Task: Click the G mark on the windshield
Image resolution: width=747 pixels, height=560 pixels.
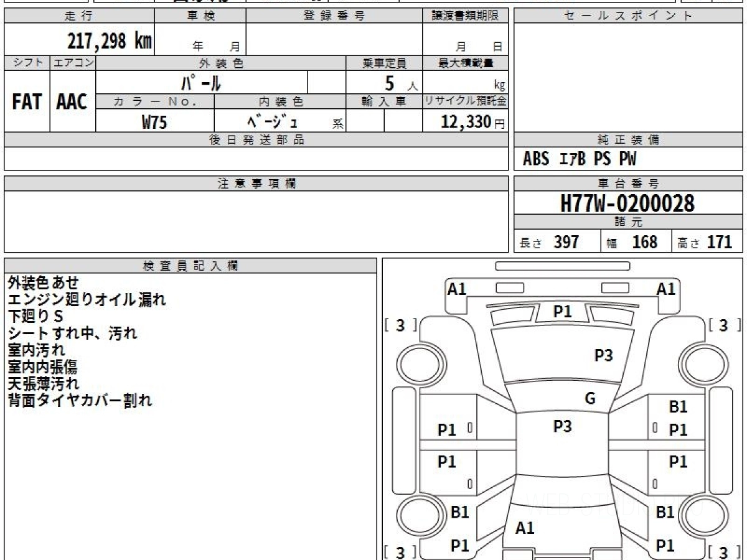Action: click(x=590, y=399)
